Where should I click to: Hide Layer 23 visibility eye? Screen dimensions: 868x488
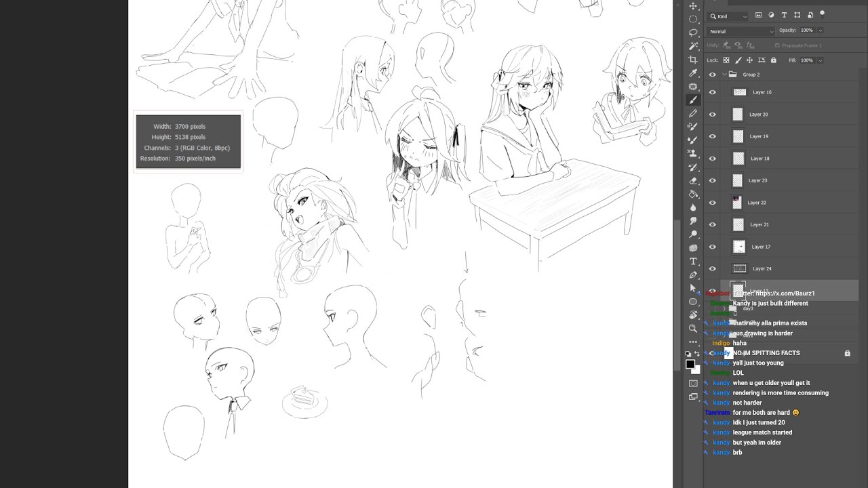[712, 180]
